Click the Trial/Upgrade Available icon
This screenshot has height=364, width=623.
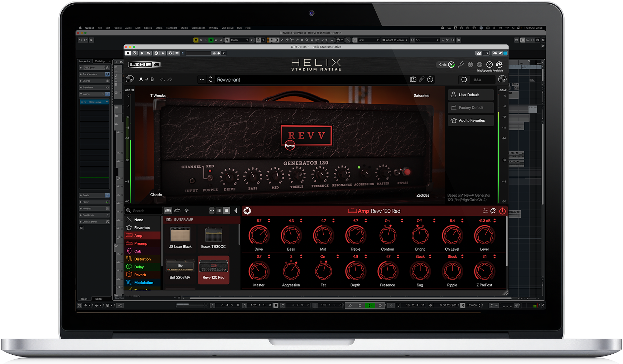click(x=499, y=65)
